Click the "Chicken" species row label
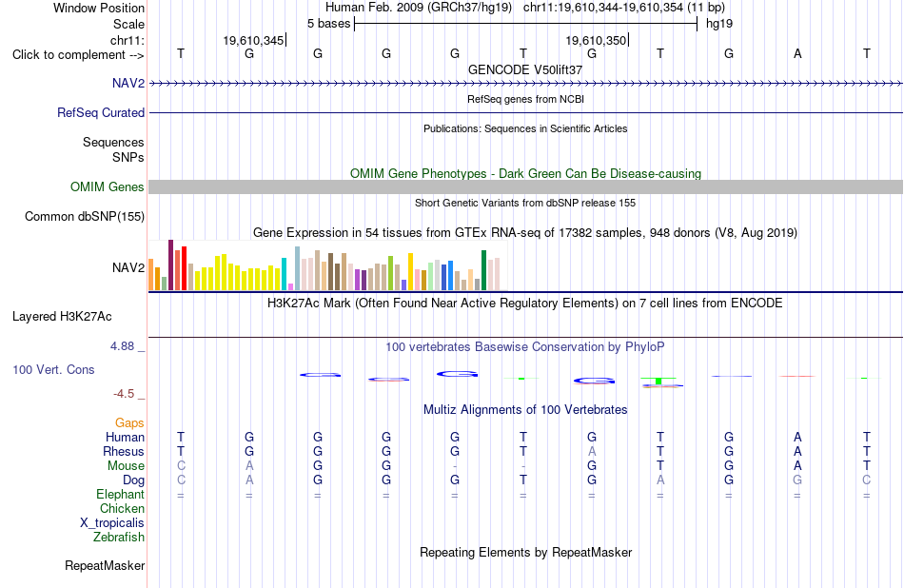 pos(122,508)
